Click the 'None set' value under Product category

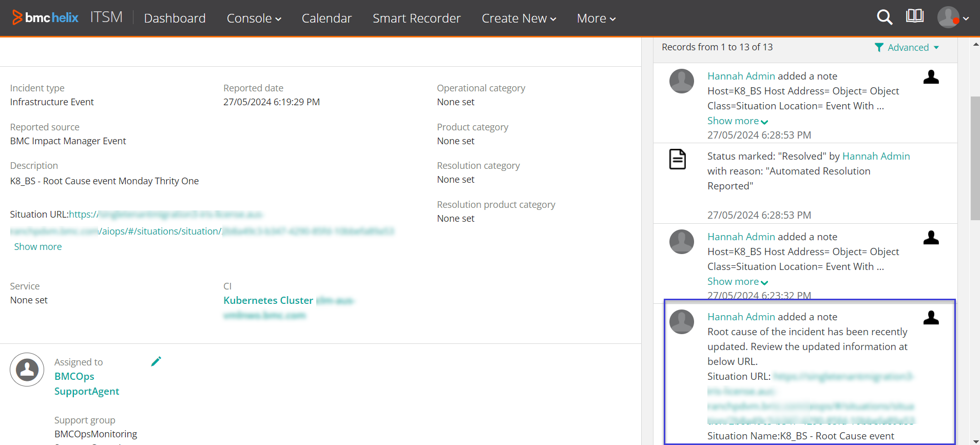pos(456,141)
